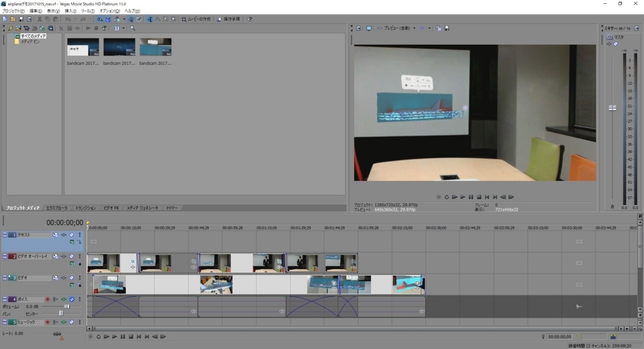Stop media preview in Project Media

tap(96, 28)
